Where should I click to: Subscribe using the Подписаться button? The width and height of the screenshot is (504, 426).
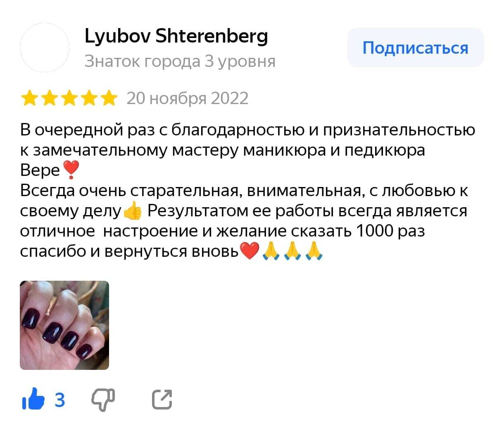click(x=416, y=48)
